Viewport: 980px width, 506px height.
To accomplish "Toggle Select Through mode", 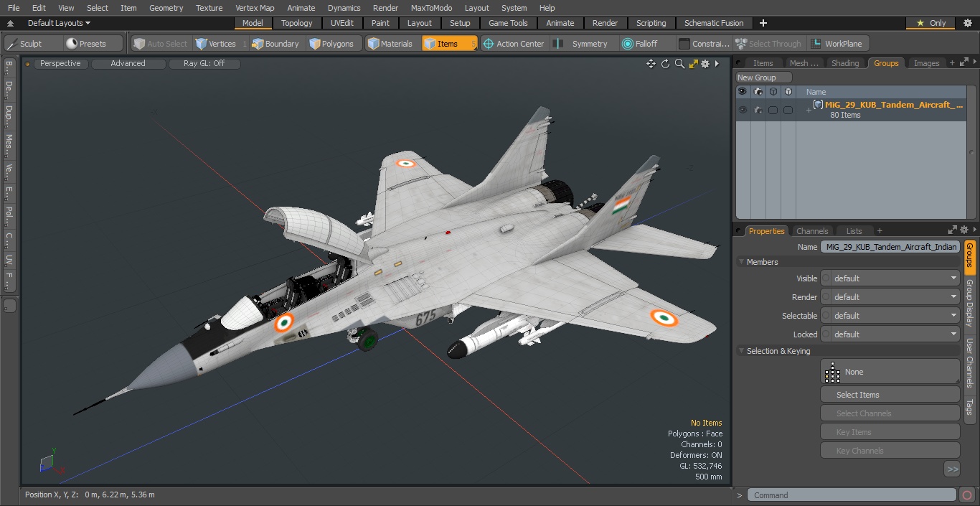I will (769, 44).
